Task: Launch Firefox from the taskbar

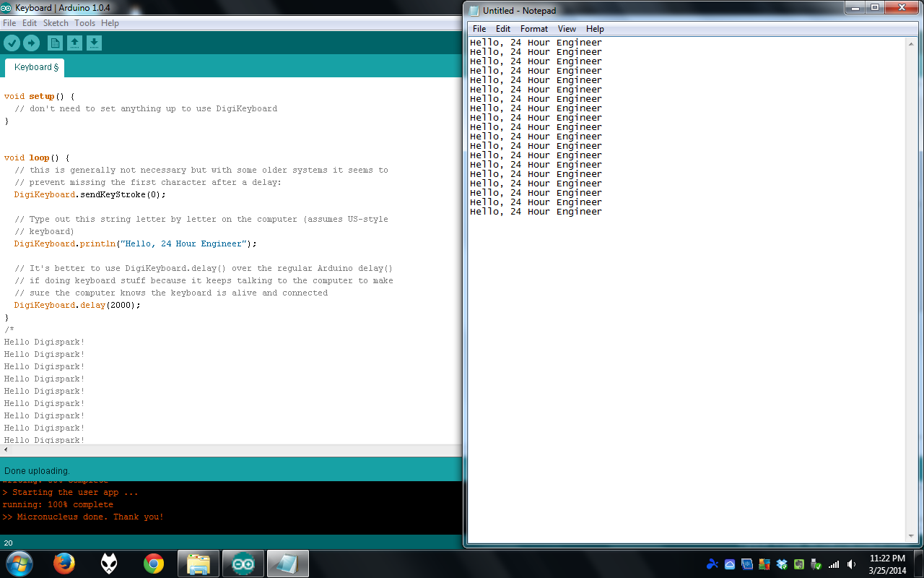Action: [64, 564]
